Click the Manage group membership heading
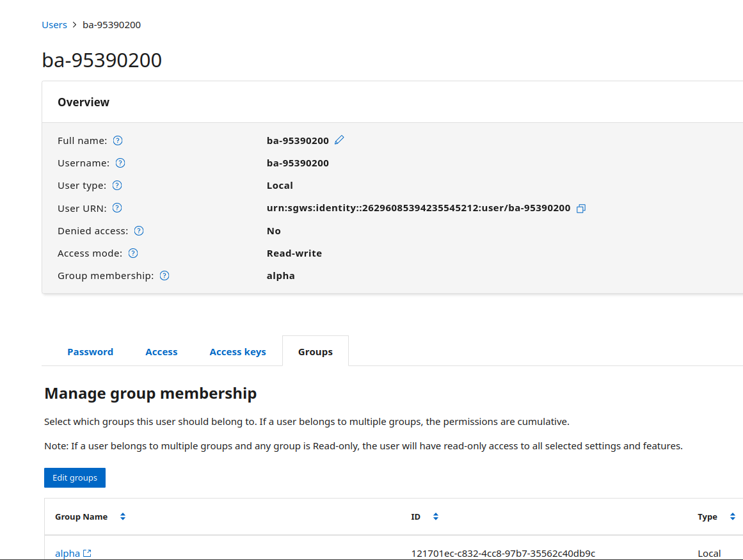This screenshot has height=560, width=743. coord(150,394)
